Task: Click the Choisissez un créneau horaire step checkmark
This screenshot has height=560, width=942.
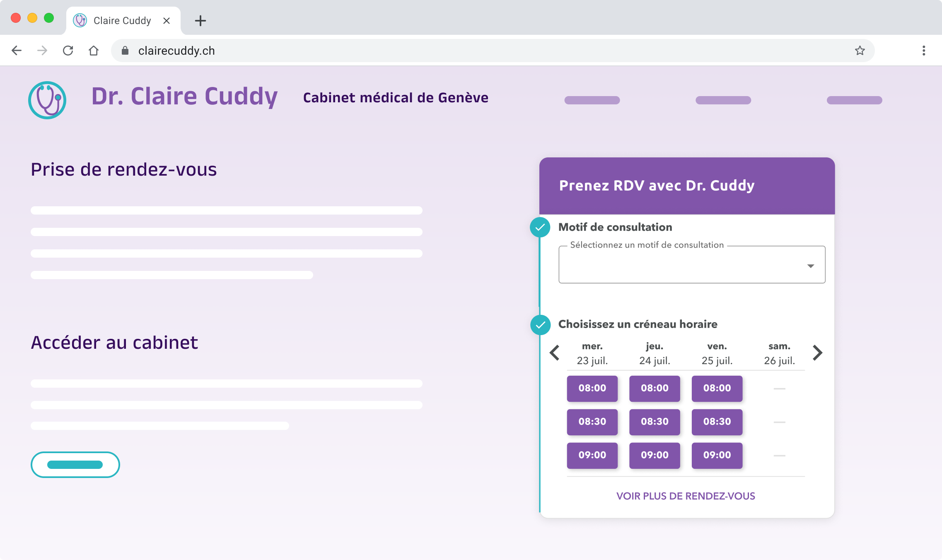Action: [x=540, y=325]
